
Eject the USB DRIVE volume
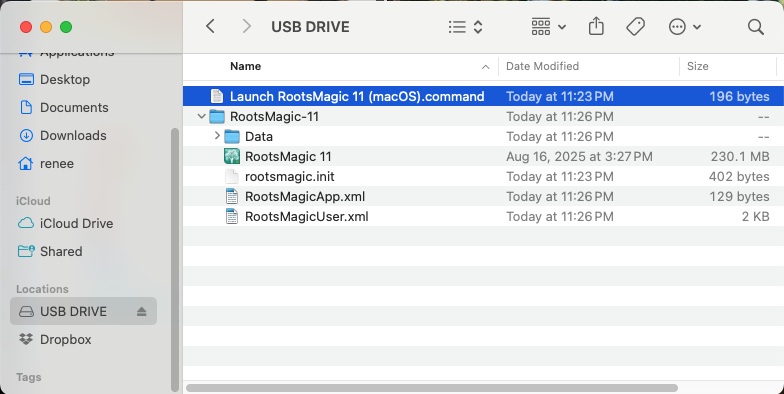(x=142, y=312)
